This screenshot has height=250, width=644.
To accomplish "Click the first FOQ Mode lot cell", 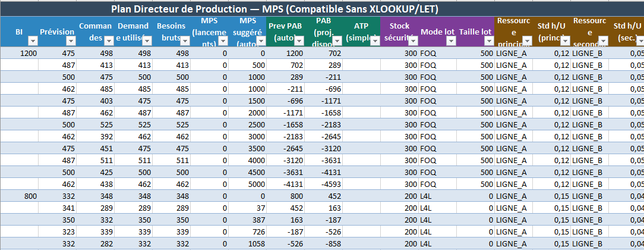I will point(437,53).
